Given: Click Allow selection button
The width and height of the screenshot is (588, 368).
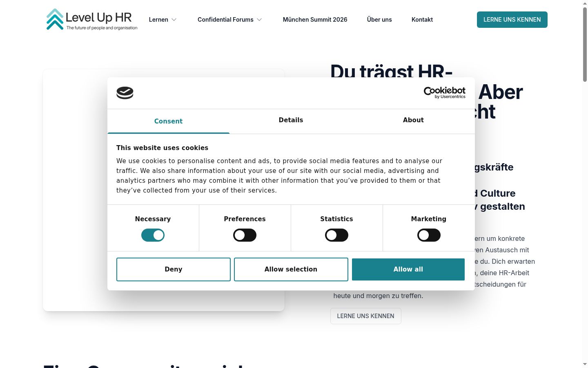Looking at the screenshot, I should click(x=291, y=269).
